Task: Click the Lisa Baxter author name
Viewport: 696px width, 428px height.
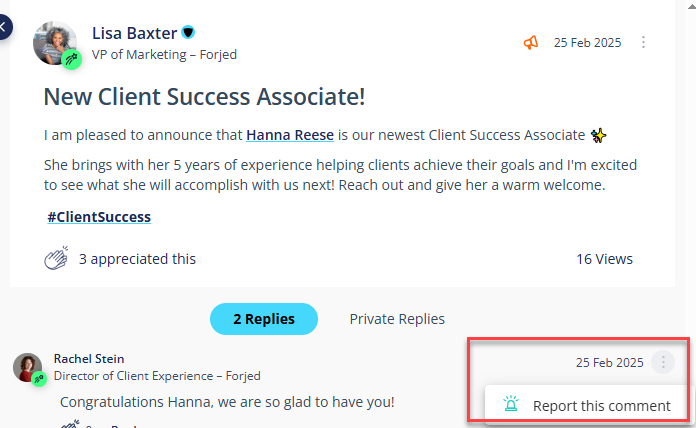Action: point(134,33)
